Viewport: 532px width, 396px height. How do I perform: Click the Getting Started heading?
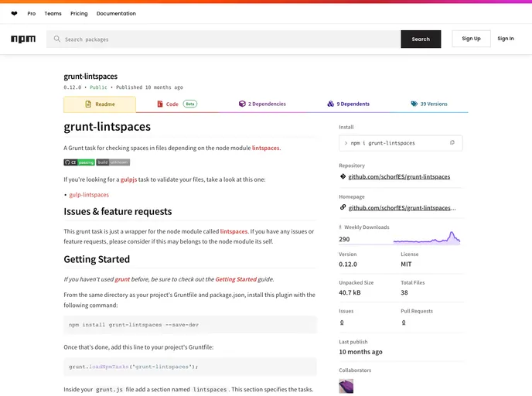tap(97, 259)
